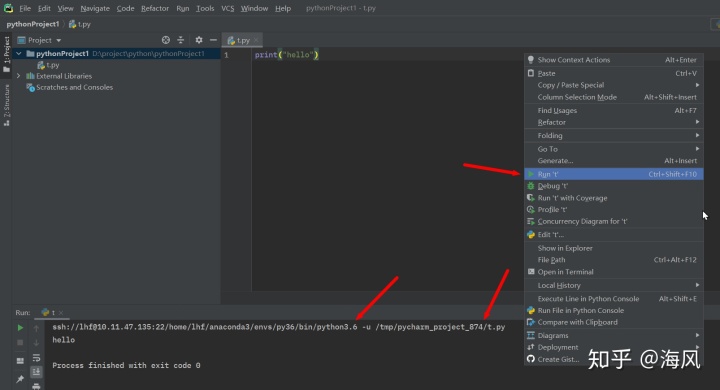Click the down stack trace arrow
720x390 pixels.
[x=36, y=343]
